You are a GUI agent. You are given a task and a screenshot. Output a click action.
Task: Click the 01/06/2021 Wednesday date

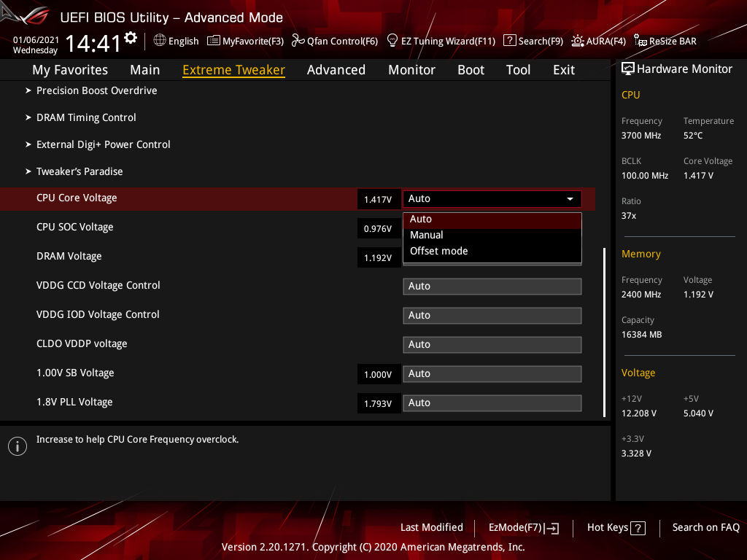point(36,44)
